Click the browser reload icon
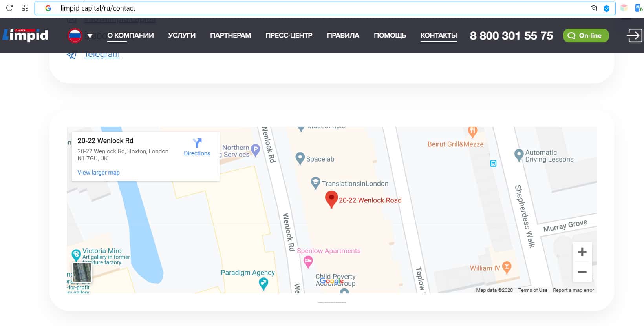This screenshot has width=644, height=326. (x=9, y=8)
